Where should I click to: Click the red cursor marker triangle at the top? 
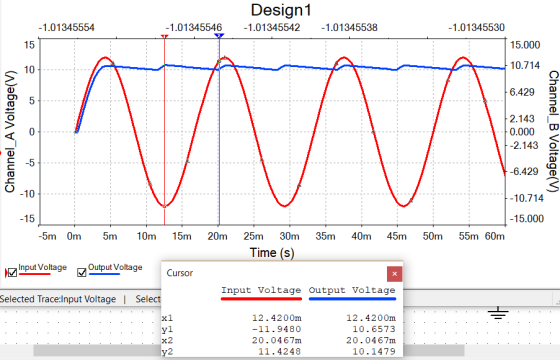[164, 36]
